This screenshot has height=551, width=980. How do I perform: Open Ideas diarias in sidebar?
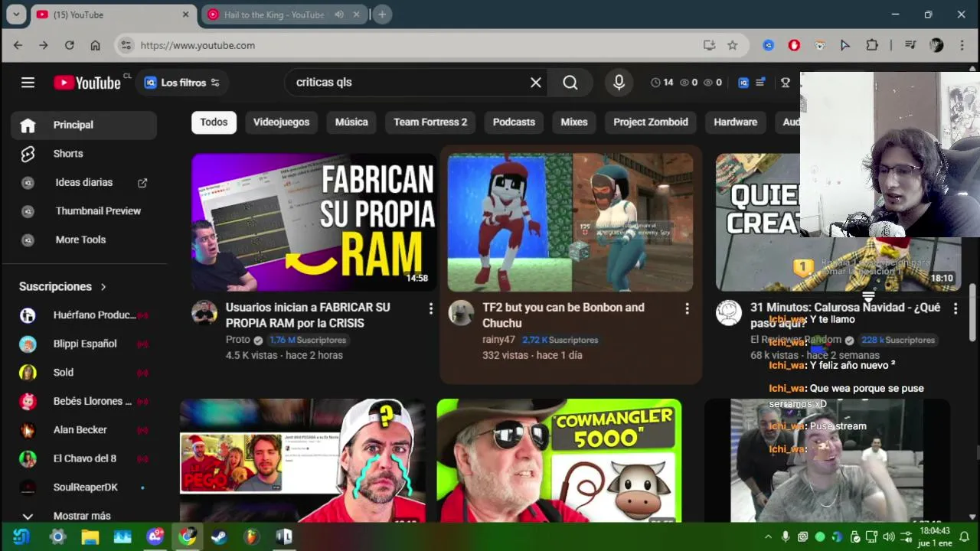[x=84, y=183]
